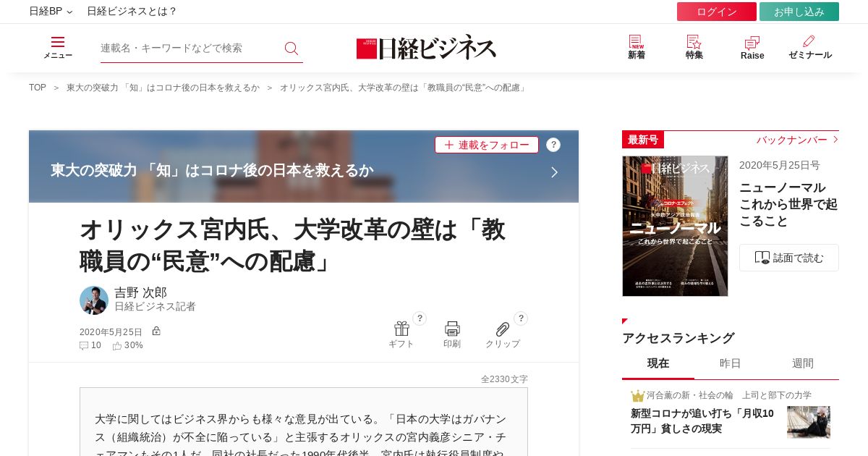Screen dimensions: 868x456
Task: Click the help icon above クリップ
Action: click(521, 318)
